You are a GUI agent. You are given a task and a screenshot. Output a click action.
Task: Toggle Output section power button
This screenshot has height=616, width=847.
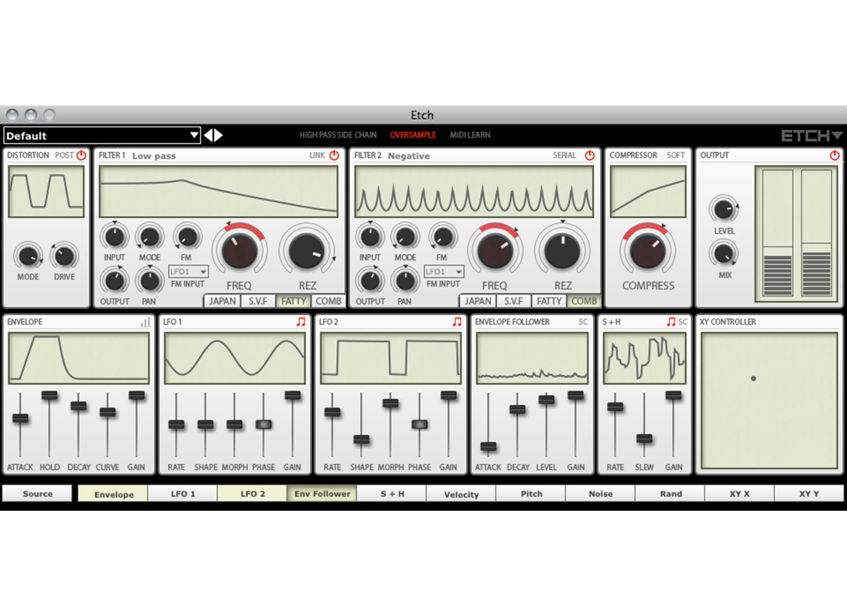pos(834,155)
